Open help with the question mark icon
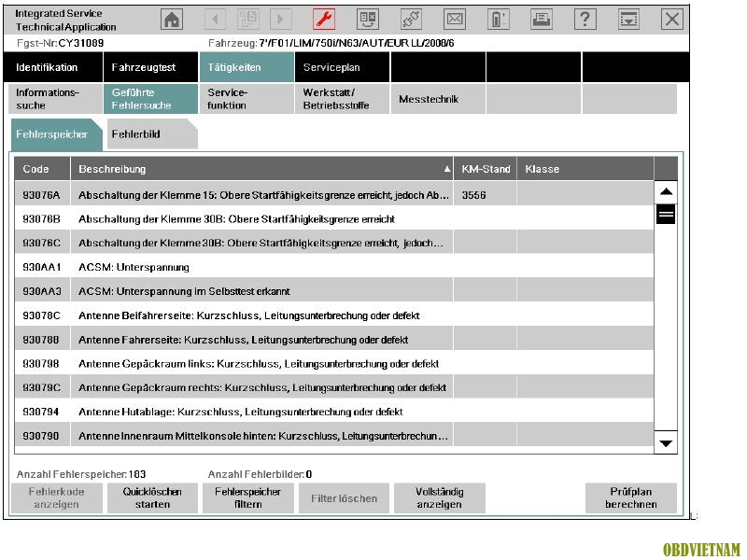747x560 pixels. tap(585, 20)
